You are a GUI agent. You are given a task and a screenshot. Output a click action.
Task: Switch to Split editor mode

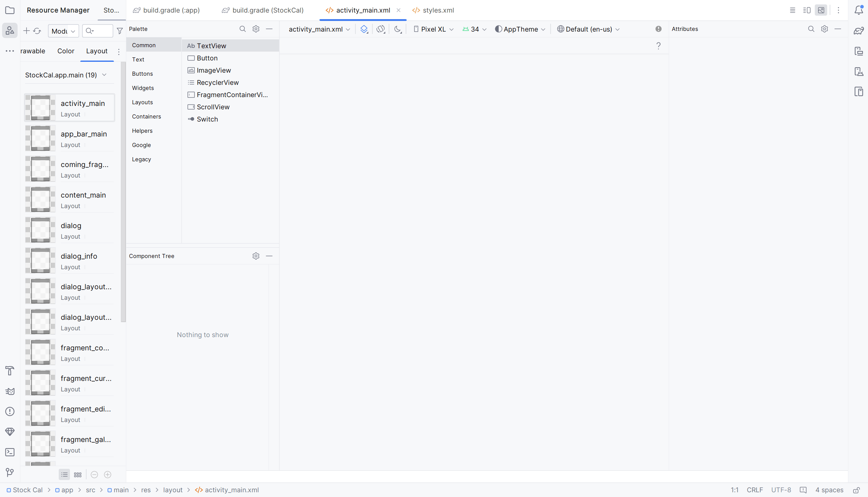point(807,10)
